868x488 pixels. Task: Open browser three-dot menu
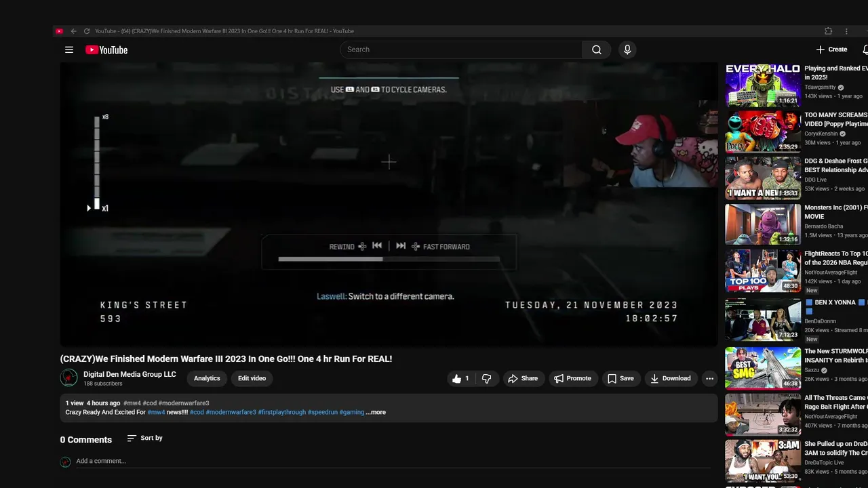pyautogui.click(x=846, y=31)
